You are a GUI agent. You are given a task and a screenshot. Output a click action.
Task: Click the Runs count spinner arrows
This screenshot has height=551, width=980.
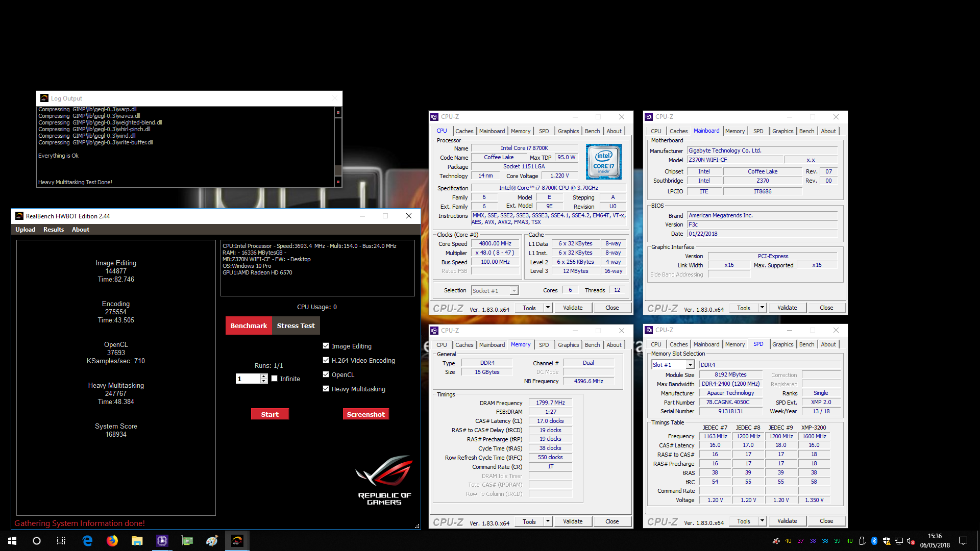264,379
